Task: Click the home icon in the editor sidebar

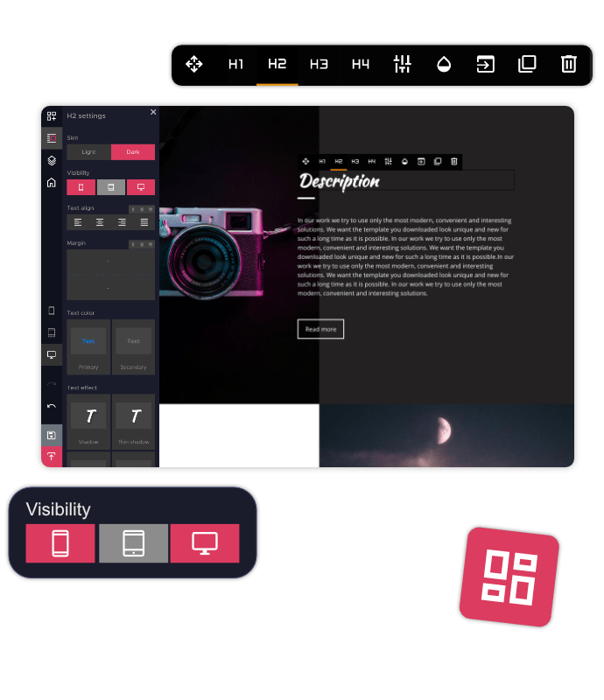Action: pyautogui.click(x=52, y=183)
